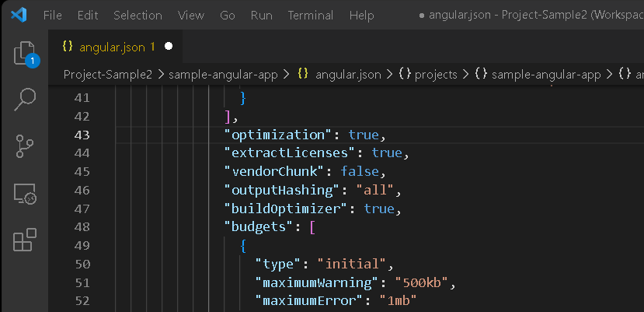Click sample-angular-app folder breadcrumb after Project-Sample2

coord(223,75)
